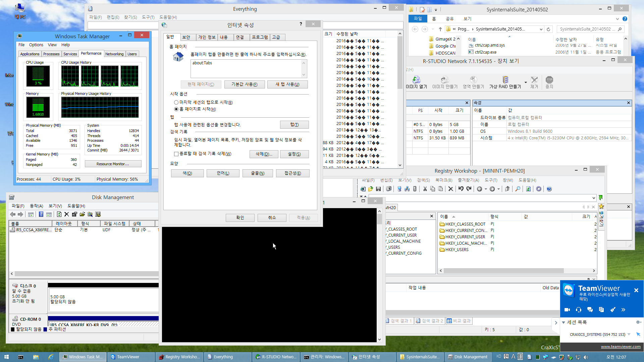
Task: Click the Cancel (취소) button in Internet Properties
Action: (272, 218)
